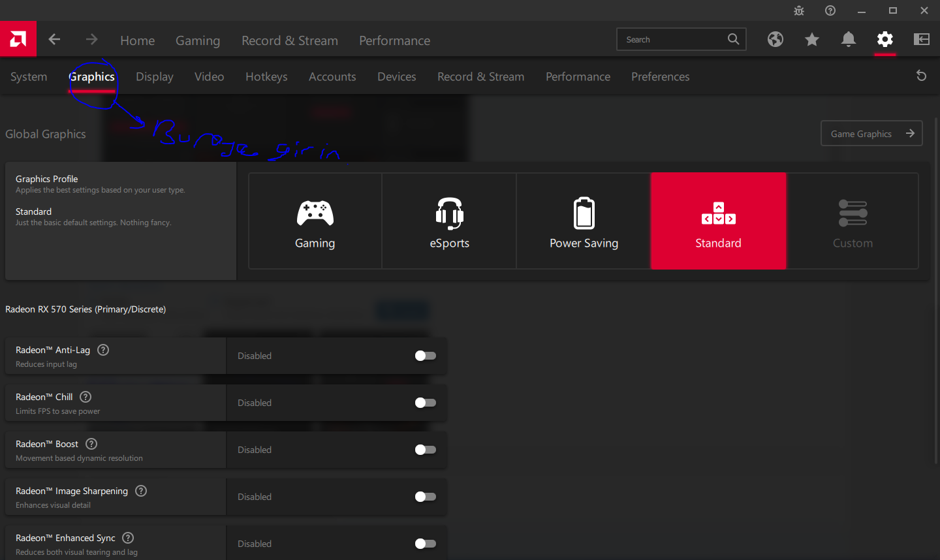Show help for Radeon Anti-Lag
This screenshot has width=940, height=560.
click(103, 350)
